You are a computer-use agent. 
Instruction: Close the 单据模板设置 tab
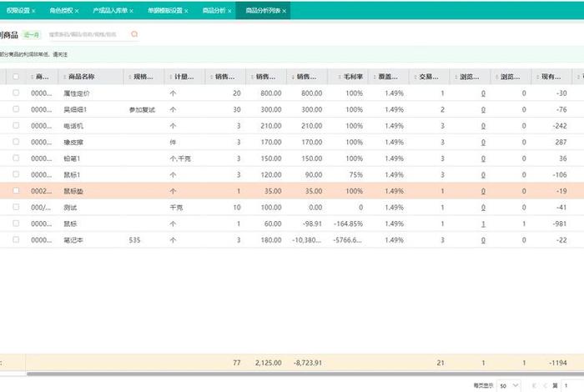pyautogui.click(x=186, y=11)
